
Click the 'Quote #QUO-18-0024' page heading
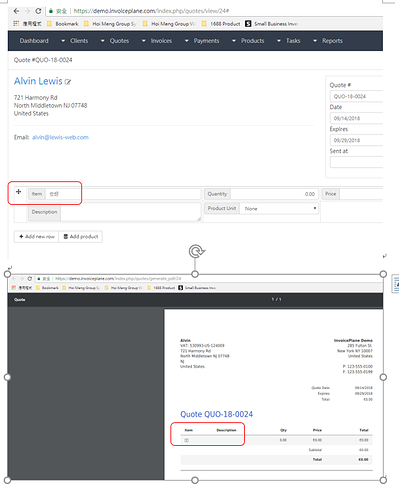click(43, 60)
